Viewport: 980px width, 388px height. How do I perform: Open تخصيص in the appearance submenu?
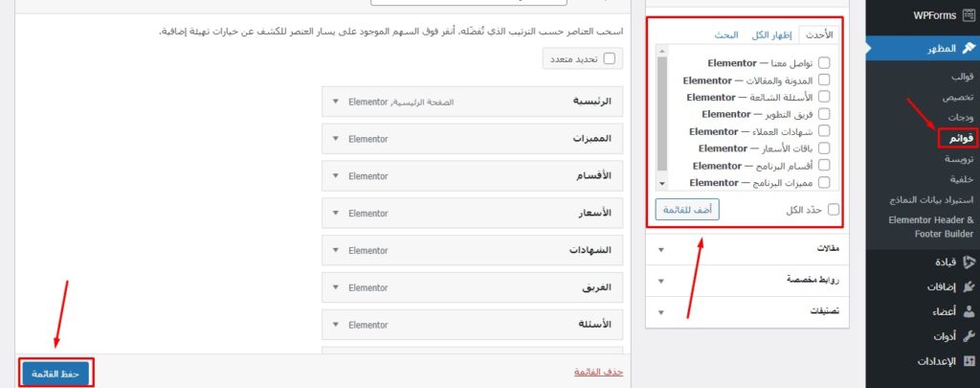coord(958,97)
